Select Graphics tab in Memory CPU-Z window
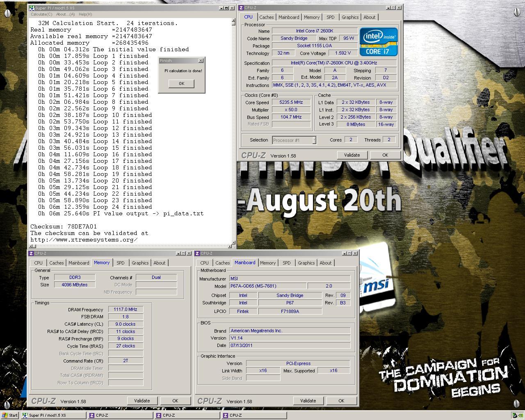The height and width of the screenshot is (420, 525). click(x=140, y=263)
